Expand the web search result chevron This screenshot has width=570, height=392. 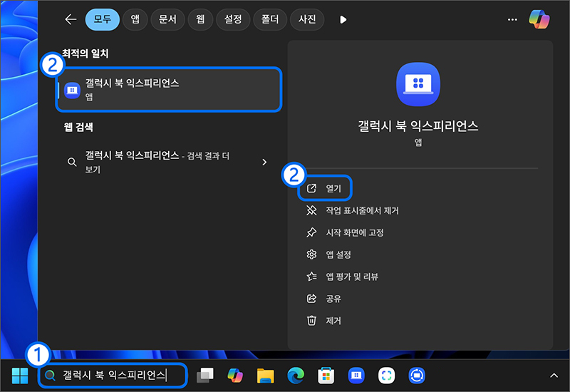(x=264, y=163)
